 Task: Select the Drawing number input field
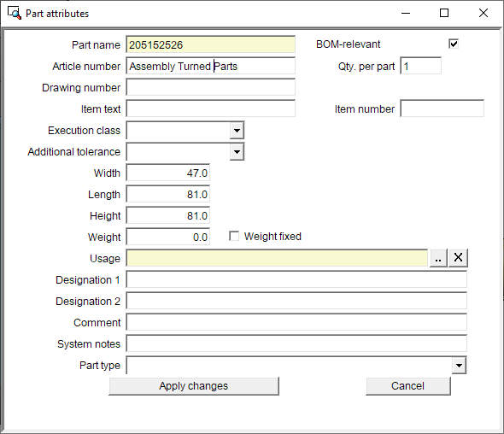(x=210, y=87)
